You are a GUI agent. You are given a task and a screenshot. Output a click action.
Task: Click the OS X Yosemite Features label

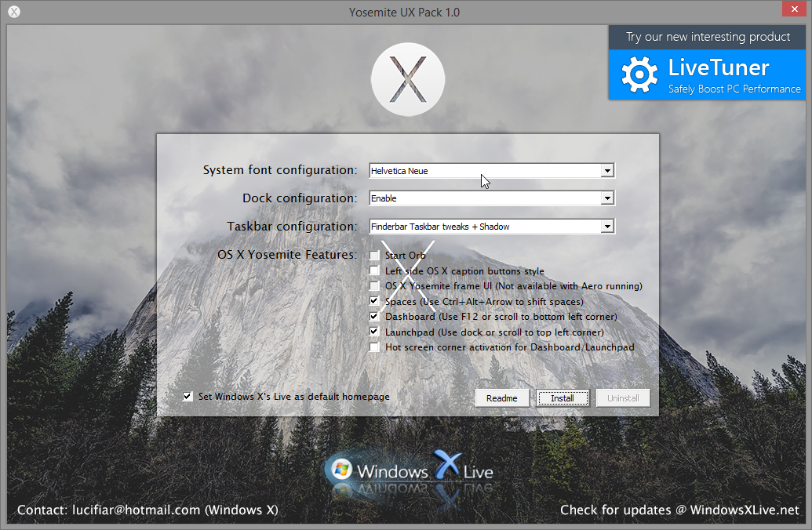[287, 254]
